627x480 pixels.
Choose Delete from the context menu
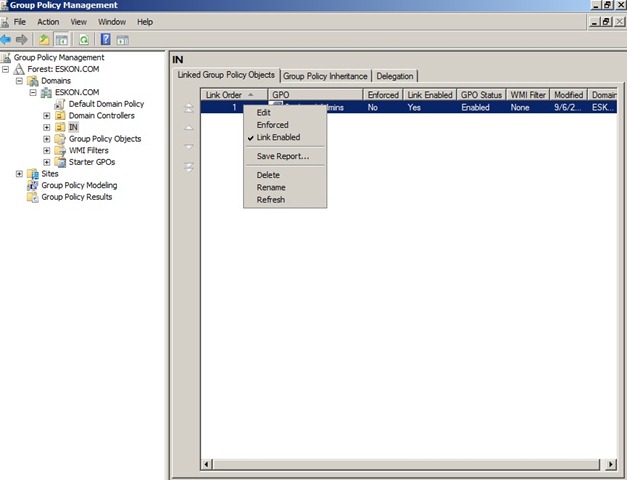285,175
